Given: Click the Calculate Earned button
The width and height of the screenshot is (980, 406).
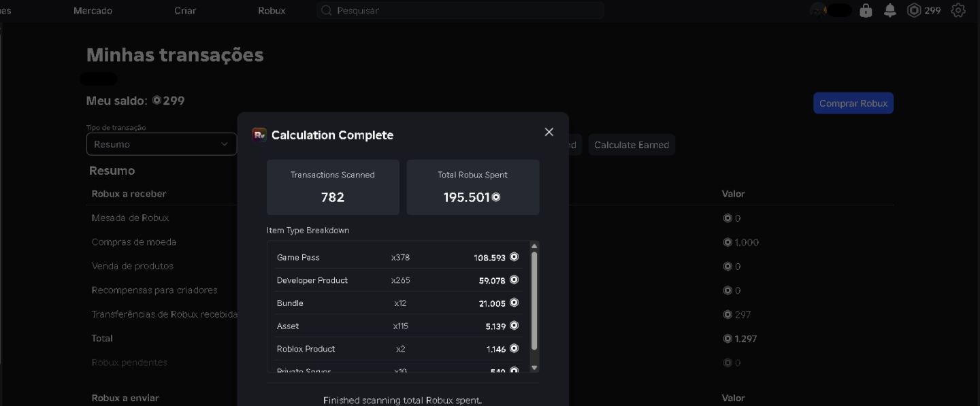Looking at the screenshot, I should coord(632,145).
